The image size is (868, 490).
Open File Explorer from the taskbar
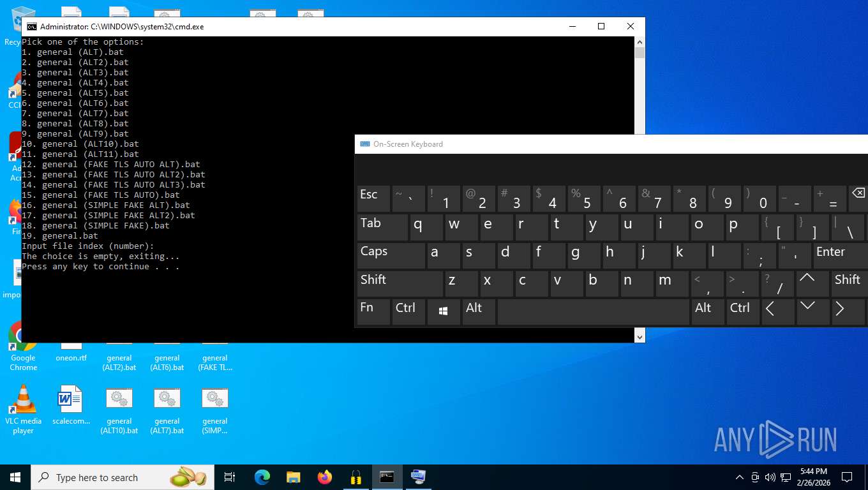tap(294, 477)
